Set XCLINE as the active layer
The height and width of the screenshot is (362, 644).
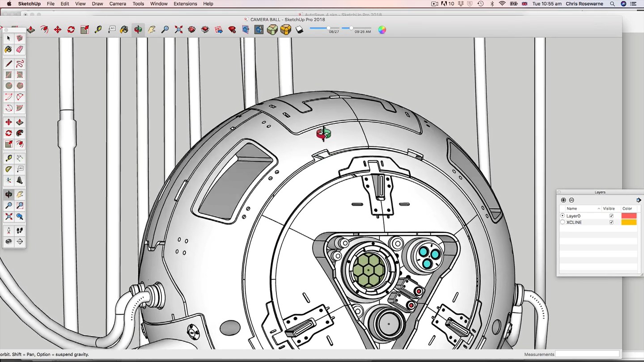pos(563,222)
